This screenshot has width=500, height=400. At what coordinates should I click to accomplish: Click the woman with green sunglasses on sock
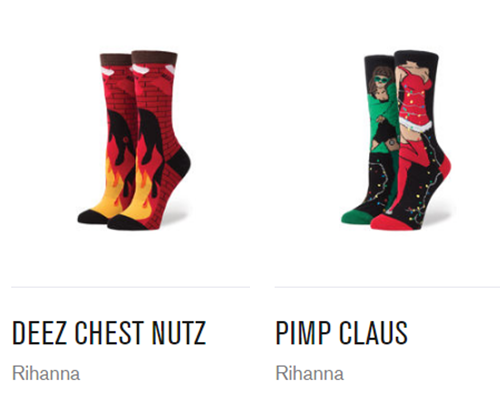tap(383, 110)
